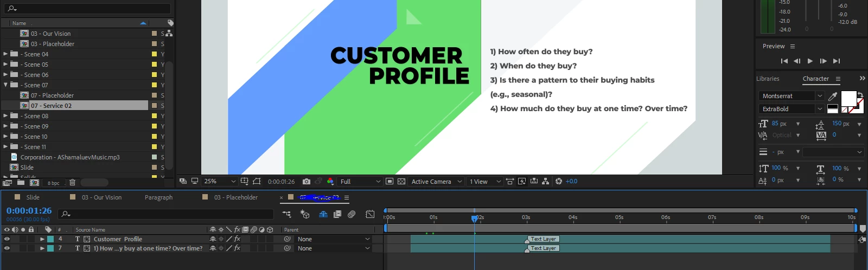The width and height of the screenshot is (868, 270).
Task: Collapse the Scene 07 folder
Action: [5, 85]
